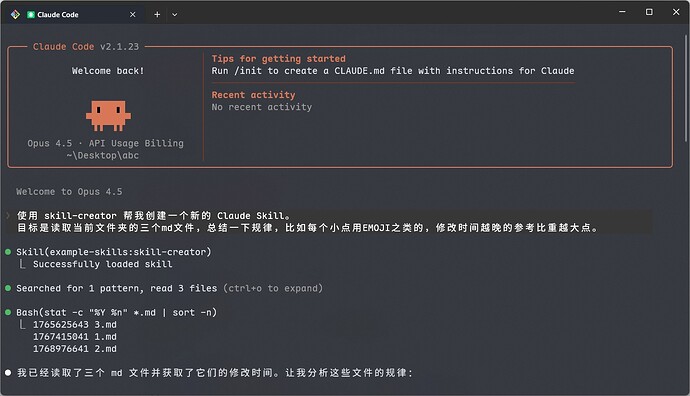Click green status dot beside Skill(example-skills:skill-creator)
Image resolution: width=690 pixels, height=396 pixels.
tap(8, 252)
